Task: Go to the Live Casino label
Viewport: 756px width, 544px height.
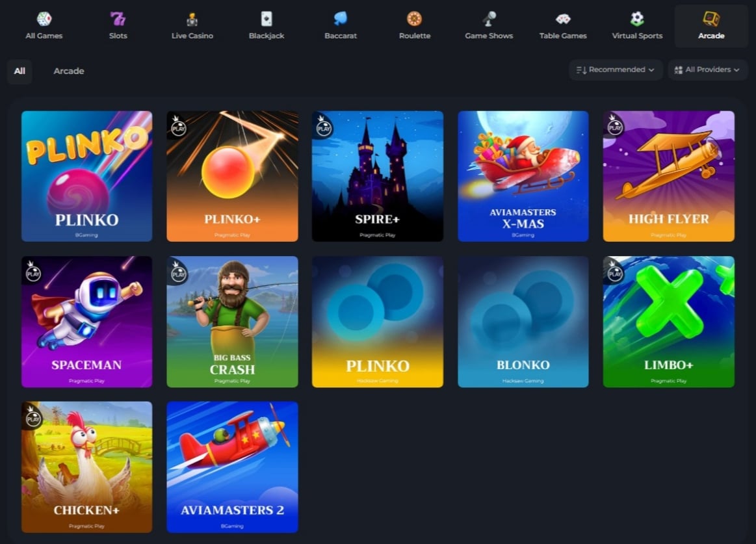Action: [x=192, y=36]
